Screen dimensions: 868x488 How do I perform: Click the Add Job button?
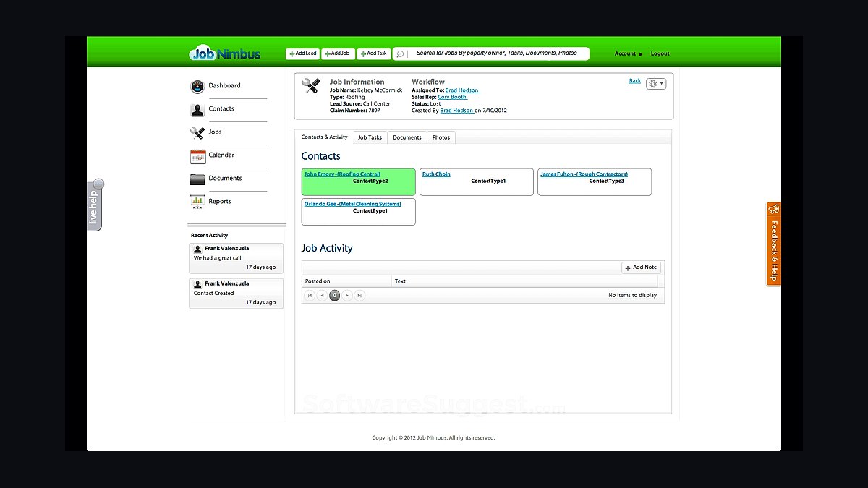click(338, 53)
